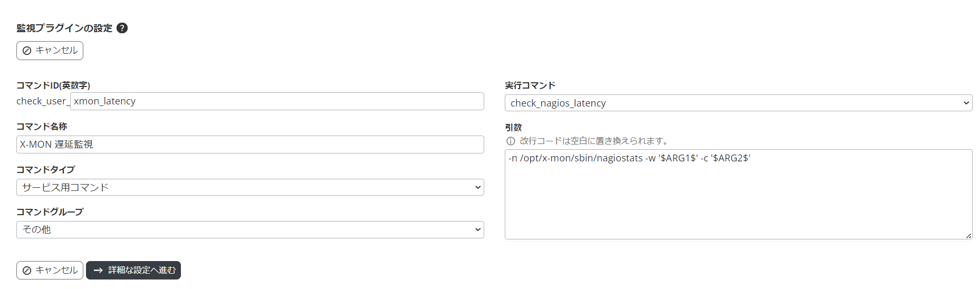The width and height of the screenshot is (980, 289).
Task: Click the コマンド名称 field with X-MON 遅延監視
Action: click(x=250, y=144)
